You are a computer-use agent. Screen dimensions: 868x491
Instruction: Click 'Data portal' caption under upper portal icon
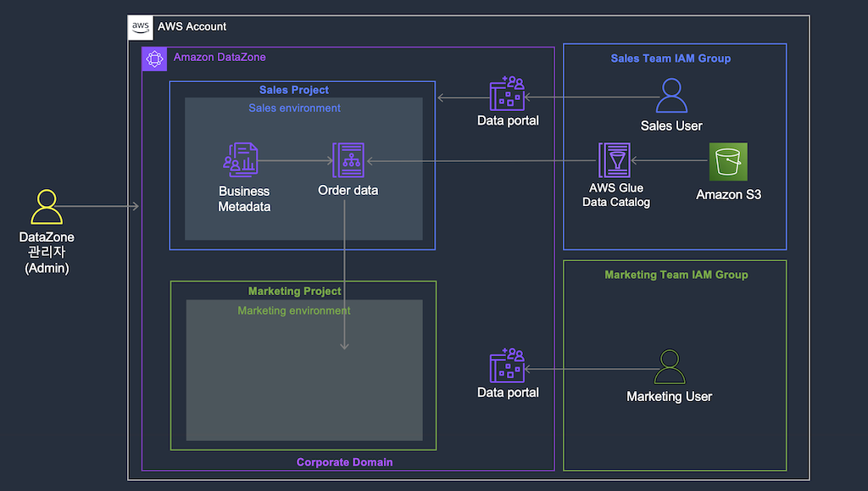click(x=508, y=120)
